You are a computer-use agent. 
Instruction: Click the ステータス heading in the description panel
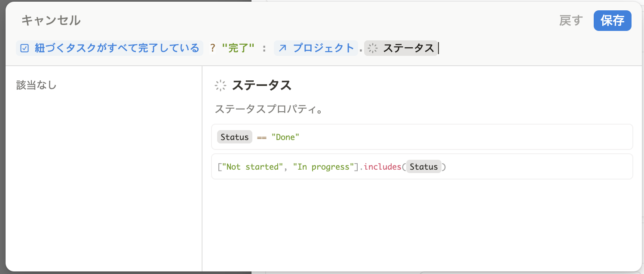point(261,85)
